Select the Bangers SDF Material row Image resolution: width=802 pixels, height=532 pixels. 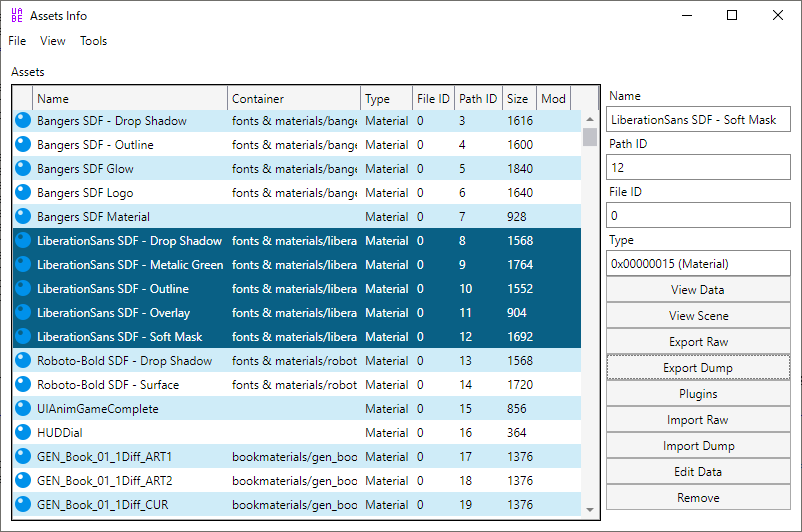tap(297, 216)
